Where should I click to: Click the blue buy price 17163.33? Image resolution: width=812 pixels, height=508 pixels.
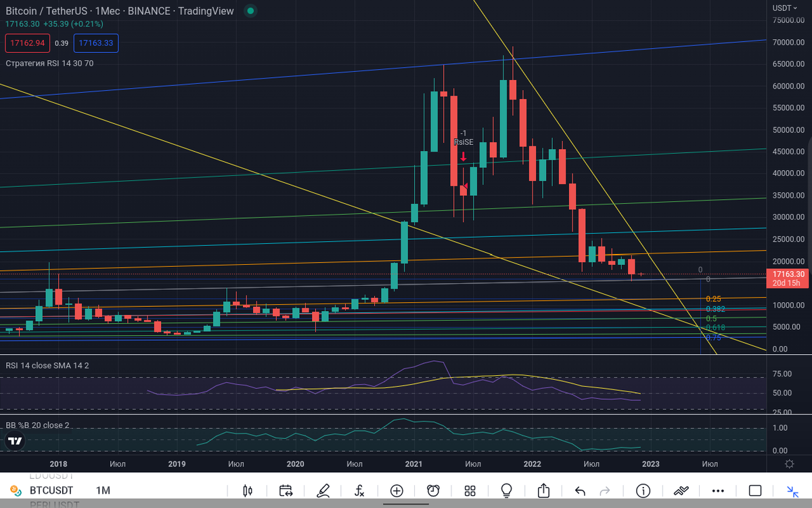(95, 43)
